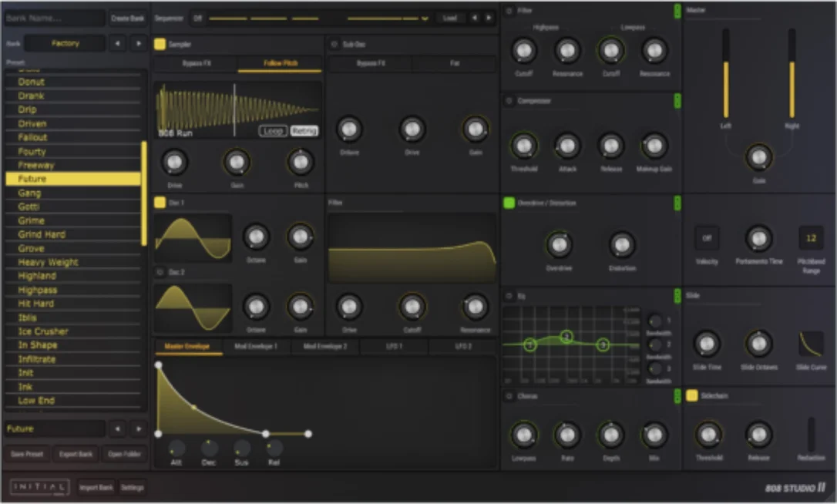The height and width of the screenshot is (504, 837).
Task: Toggle the Retrig button on sample waveform
Action: pos(304,131)
